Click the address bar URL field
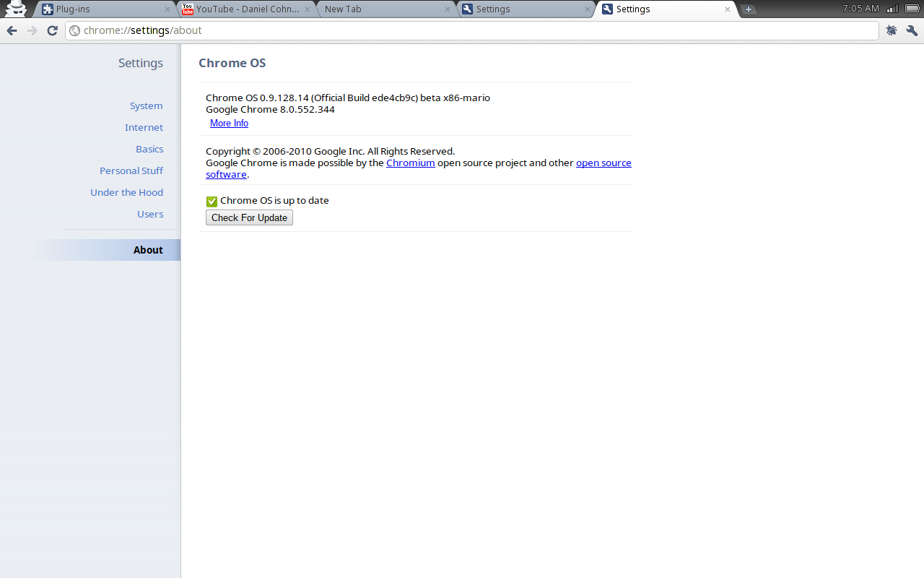924x578 pixels. coord(469,30)
